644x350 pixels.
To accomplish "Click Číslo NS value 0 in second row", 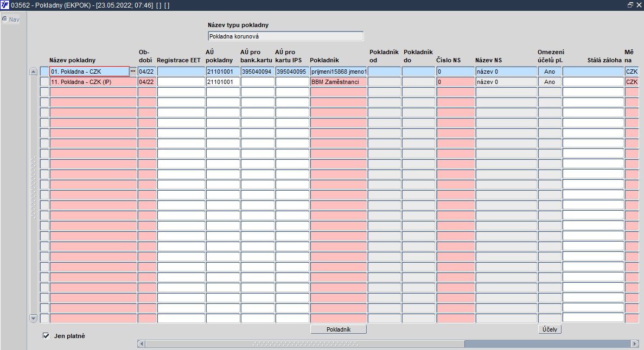I will click(456, 82).
